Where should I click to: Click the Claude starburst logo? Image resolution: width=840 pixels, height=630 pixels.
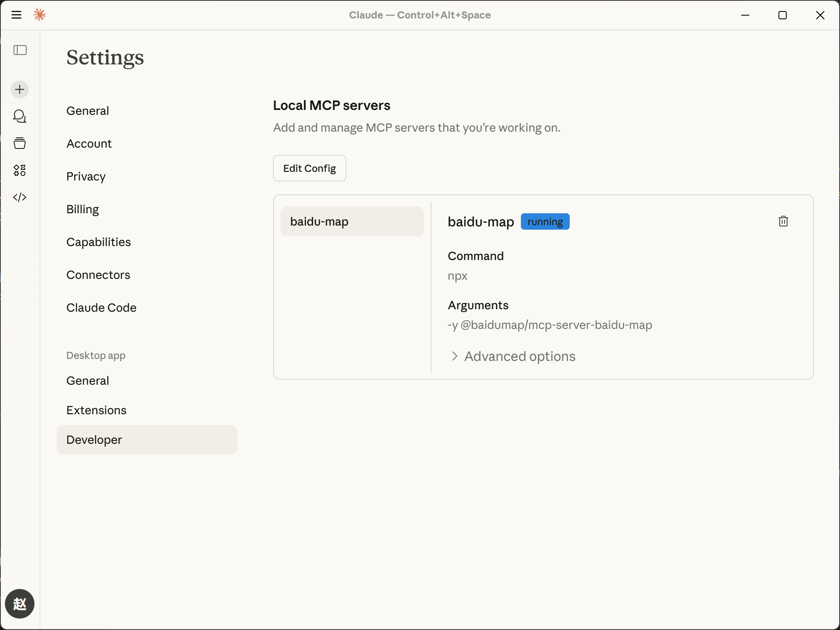tap(39, 15)
